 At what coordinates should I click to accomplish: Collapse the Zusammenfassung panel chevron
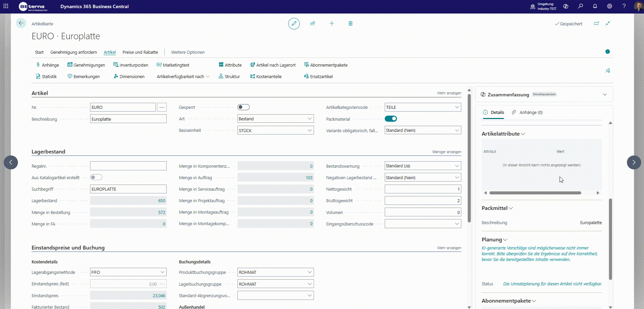click(605, 95)
